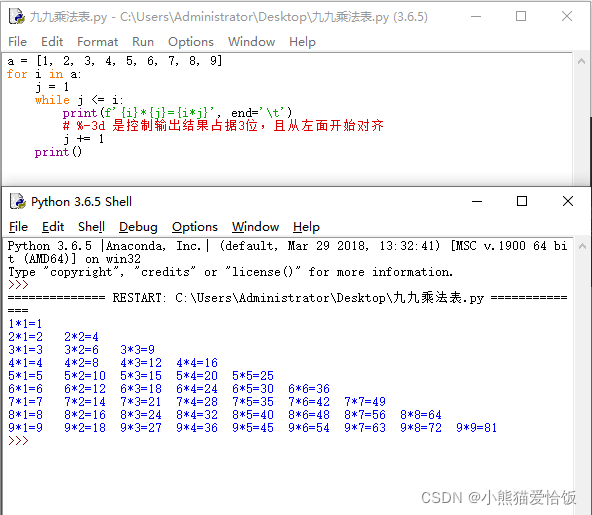Screen dimensions: 592x515
Task: Click output '6*6=36' in the Shell
Action: [309, 389]
